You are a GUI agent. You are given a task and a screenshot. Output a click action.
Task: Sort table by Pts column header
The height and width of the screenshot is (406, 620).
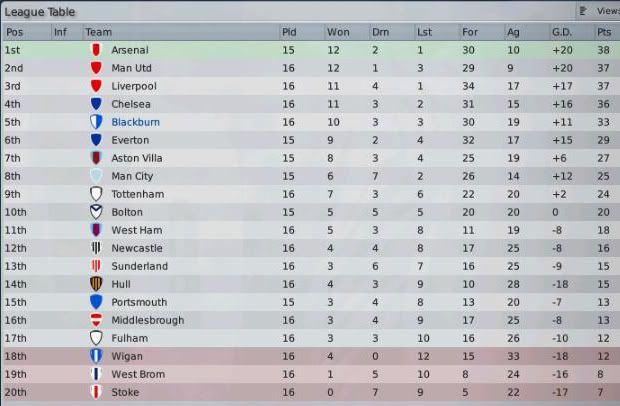coord(604,32)
